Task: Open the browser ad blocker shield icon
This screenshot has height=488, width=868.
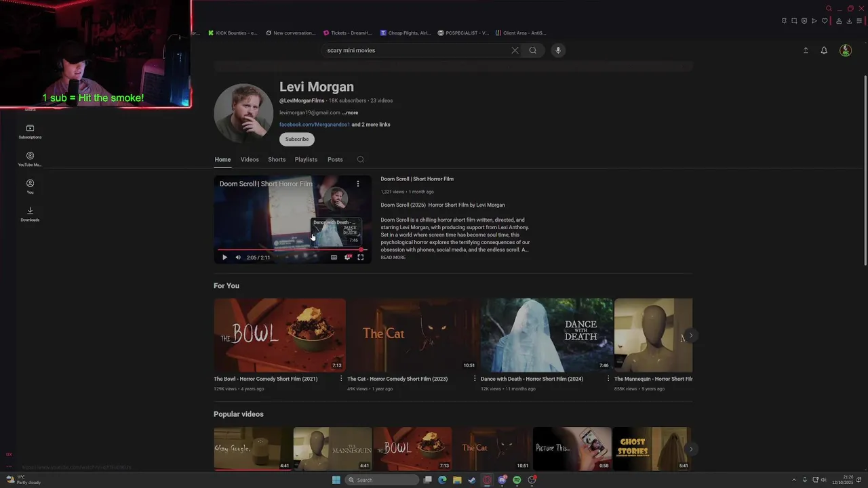Action: coord(804,21)
